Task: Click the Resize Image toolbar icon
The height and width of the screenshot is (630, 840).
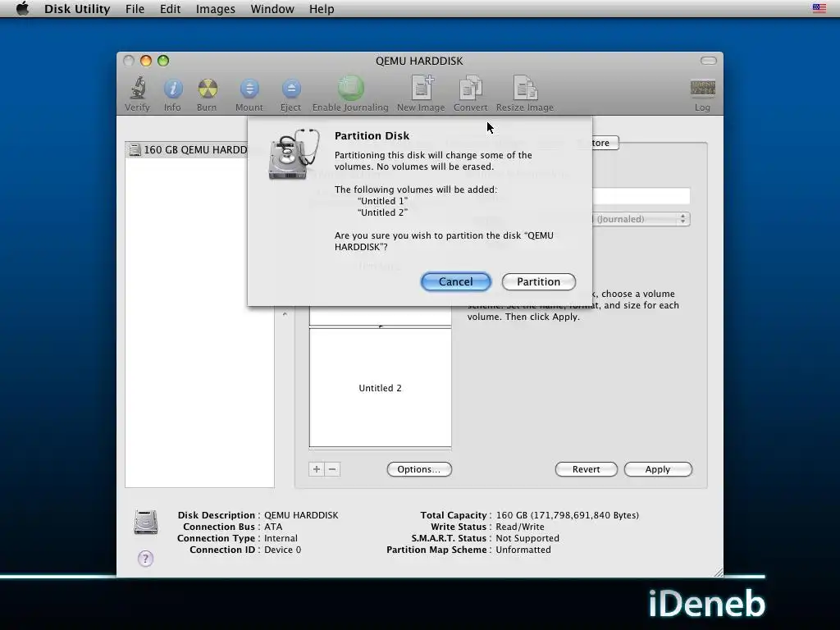Action: tap(525, 88)
